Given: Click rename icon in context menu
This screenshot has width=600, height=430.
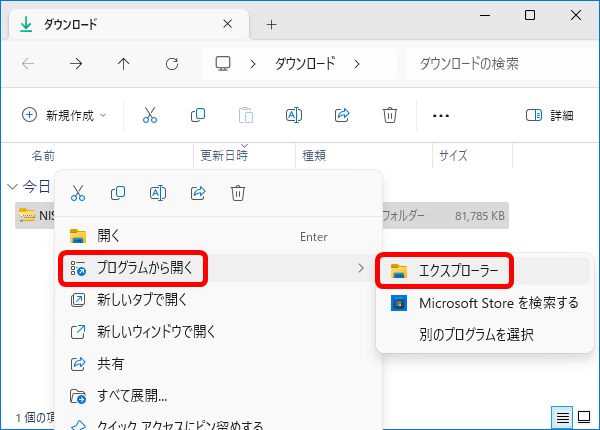Looking at the screenshot, I should 157,193.
